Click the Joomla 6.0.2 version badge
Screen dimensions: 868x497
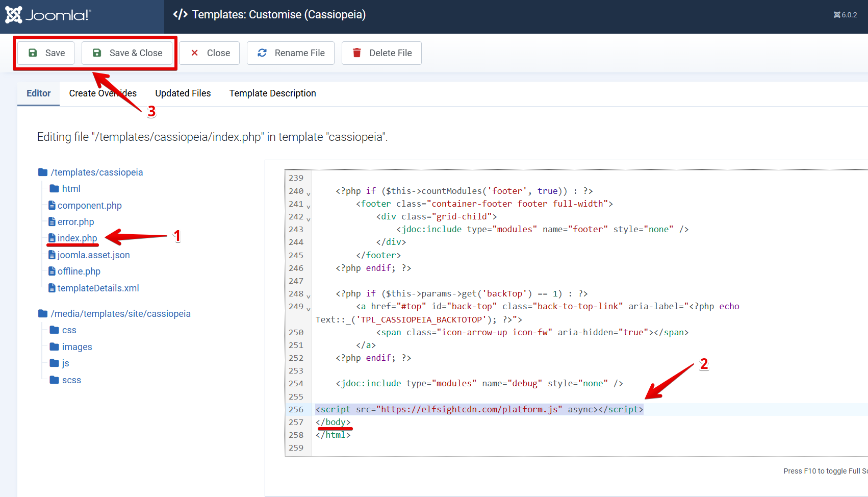845,15
